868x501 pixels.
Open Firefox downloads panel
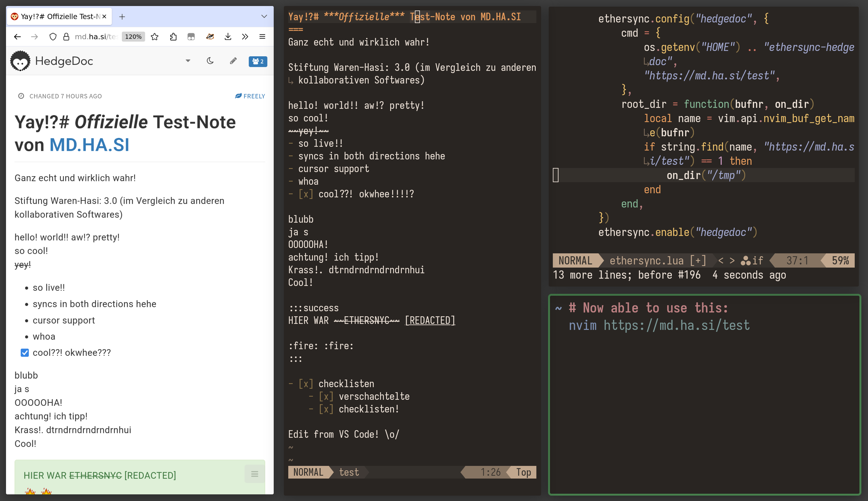pyautogui.click(x=228, y=36)
